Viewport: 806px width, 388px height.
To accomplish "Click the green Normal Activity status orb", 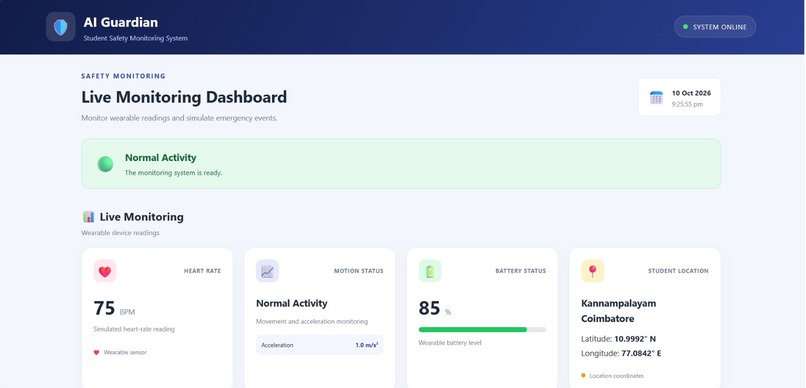I will click(x=105, y=164).
